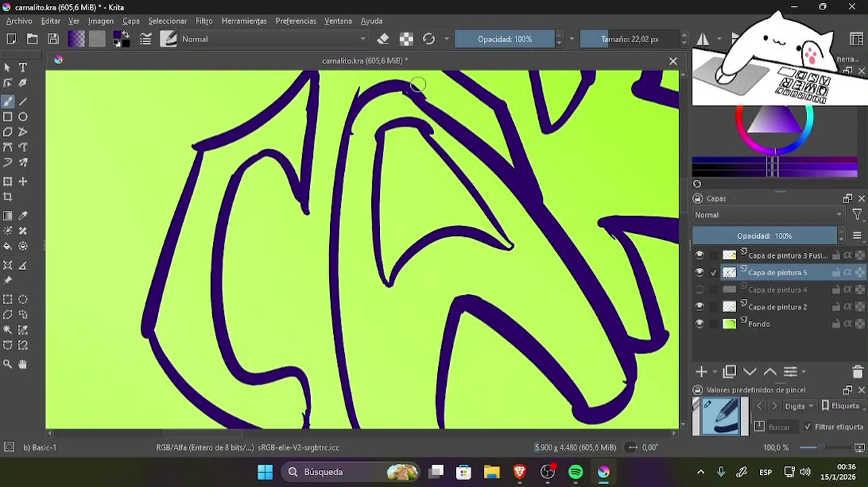Open the Capa menu
868x487 pixels.
pos(131,21)
